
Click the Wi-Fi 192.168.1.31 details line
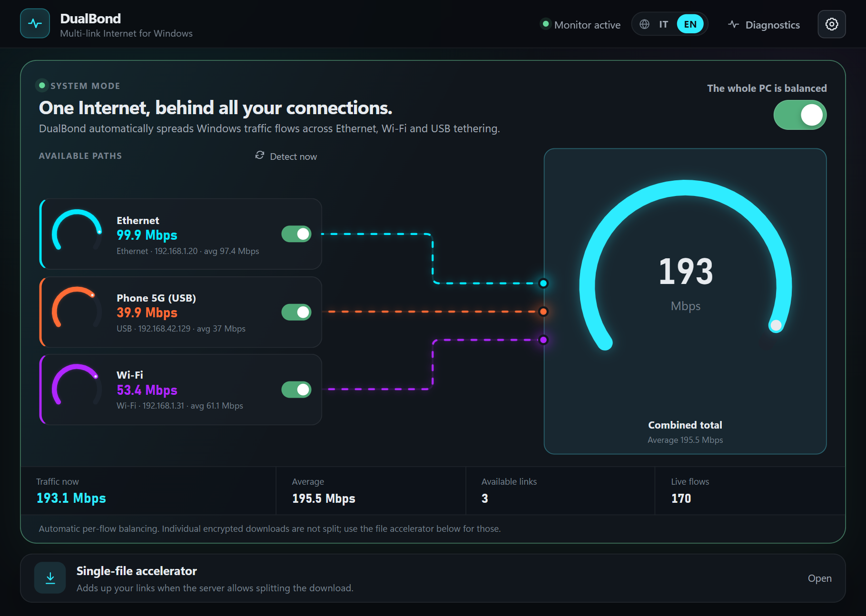(180, 406)
